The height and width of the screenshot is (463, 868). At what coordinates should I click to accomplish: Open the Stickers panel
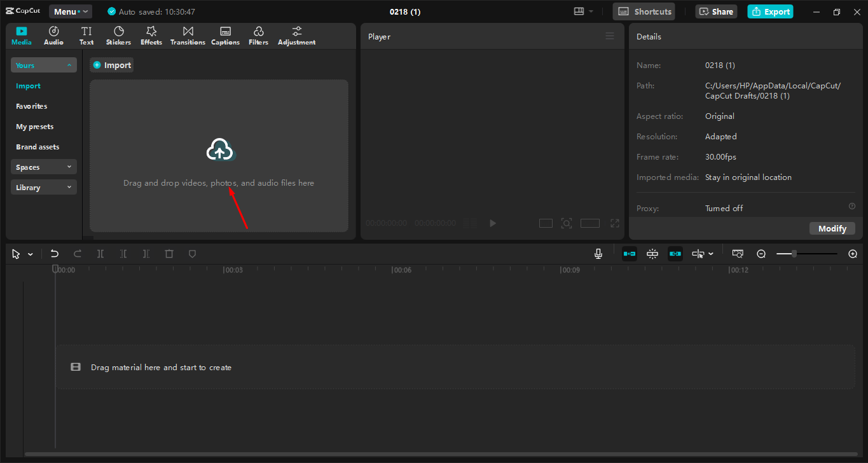point(118,35)
